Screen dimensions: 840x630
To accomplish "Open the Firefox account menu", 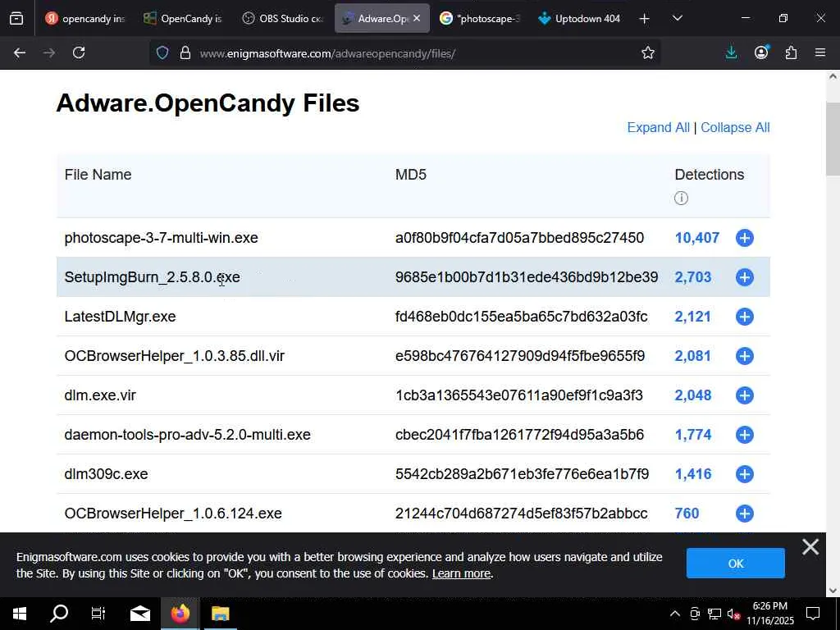I will point(761,52).
